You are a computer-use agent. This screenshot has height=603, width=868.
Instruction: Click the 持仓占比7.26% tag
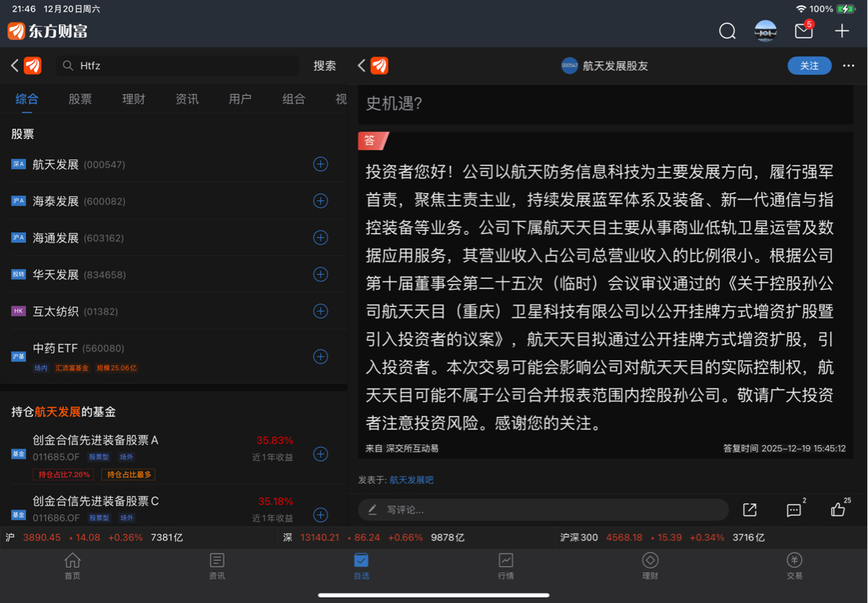click(x=63, y=474)
